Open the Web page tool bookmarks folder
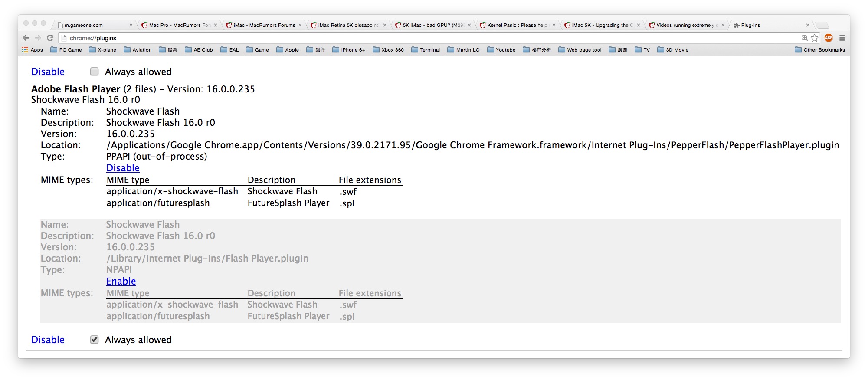This screenshot has width=868, height=380. 580,50
